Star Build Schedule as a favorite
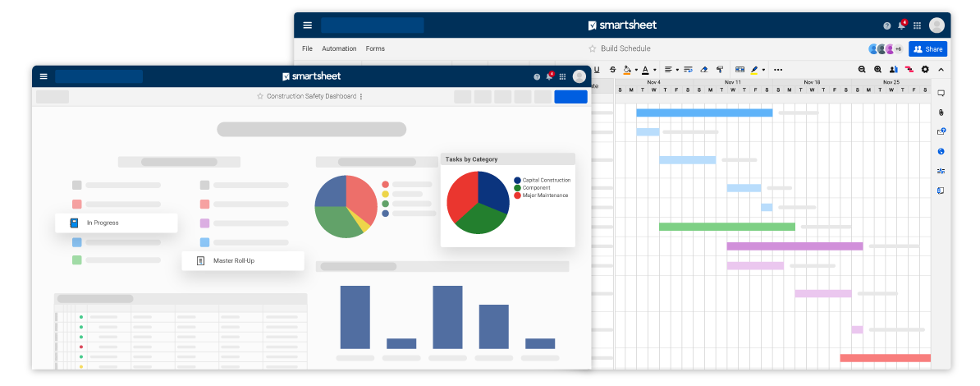 pyautogui.click(x=592, y=48)
